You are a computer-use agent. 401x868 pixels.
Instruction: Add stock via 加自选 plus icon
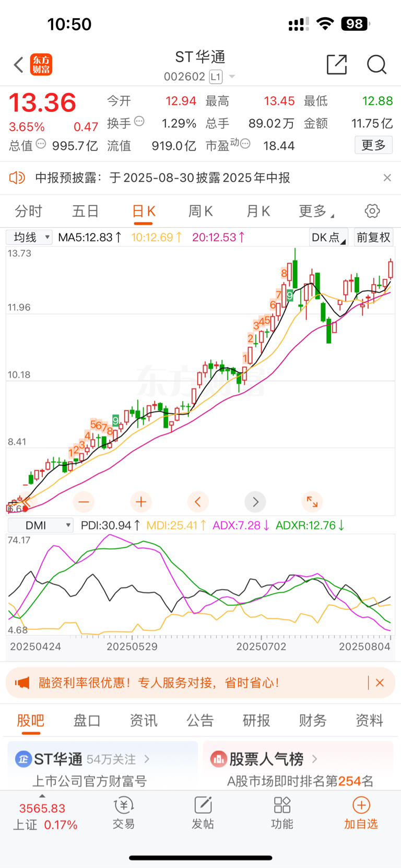point(361,805)
